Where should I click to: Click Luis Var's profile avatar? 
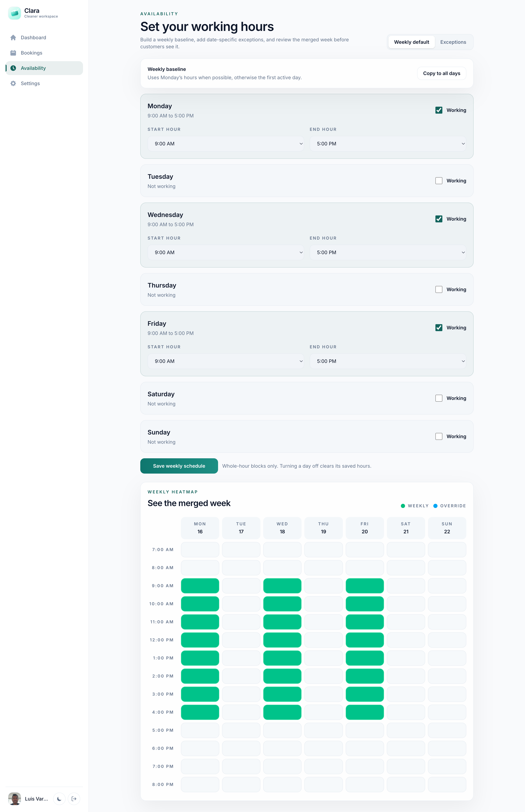15,799
